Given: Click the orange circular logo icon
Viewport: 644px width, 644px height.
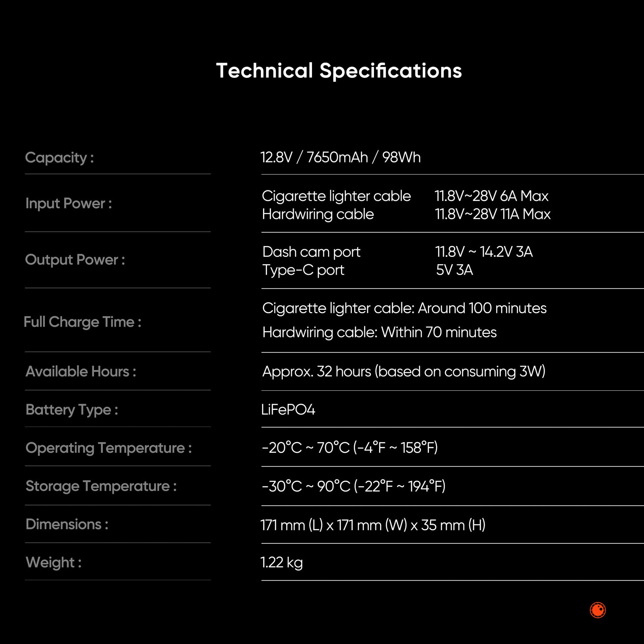Looking at the screenshot, I should (598, 610).
